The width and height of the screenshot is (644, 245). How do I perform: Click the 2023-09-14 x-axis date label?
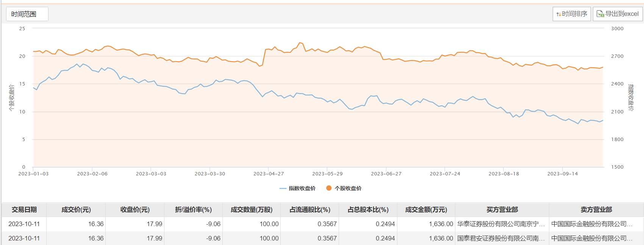pos(563,174)
